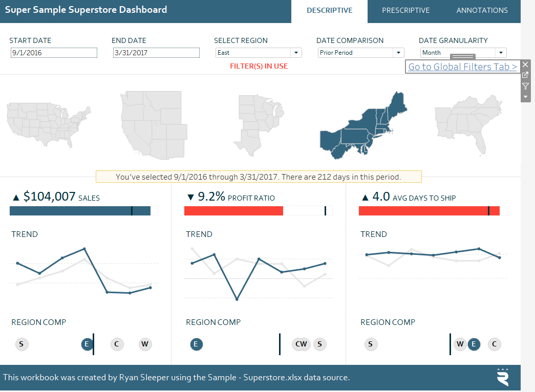Click the SELECT REGION label
This screenshot has height=392, width=535.
[x=241, y=40]
